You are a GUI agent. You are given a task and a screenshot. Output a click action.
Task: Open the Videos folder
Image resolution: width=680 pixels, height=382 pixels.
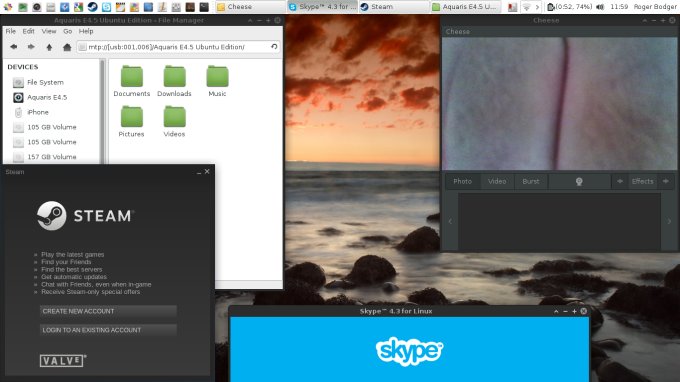(x=174, y=122)
